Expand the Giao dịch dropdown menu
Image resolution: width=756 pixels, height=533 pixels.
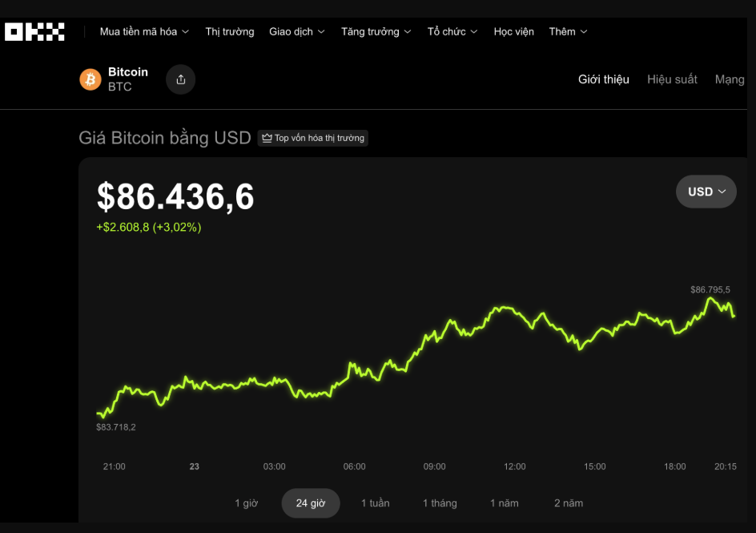point(297,32)
